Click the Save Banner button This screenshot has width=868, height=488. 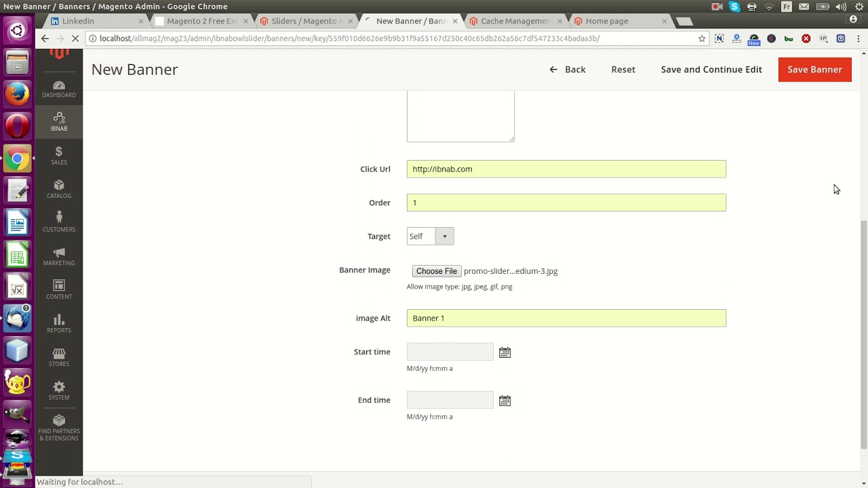coord(814,69)
